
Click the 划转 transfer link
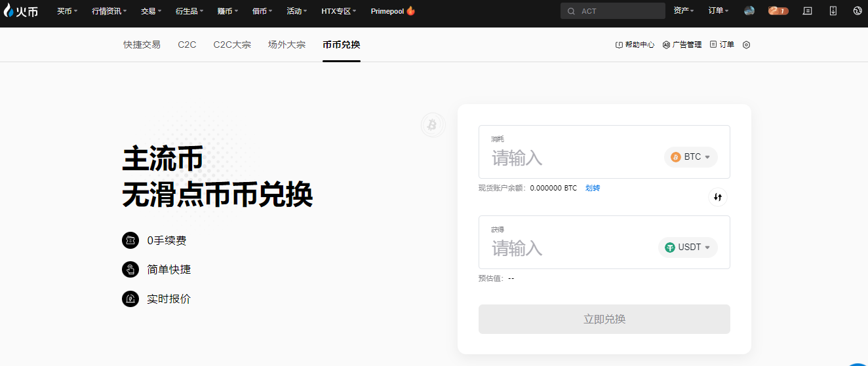tap(593, 189)
